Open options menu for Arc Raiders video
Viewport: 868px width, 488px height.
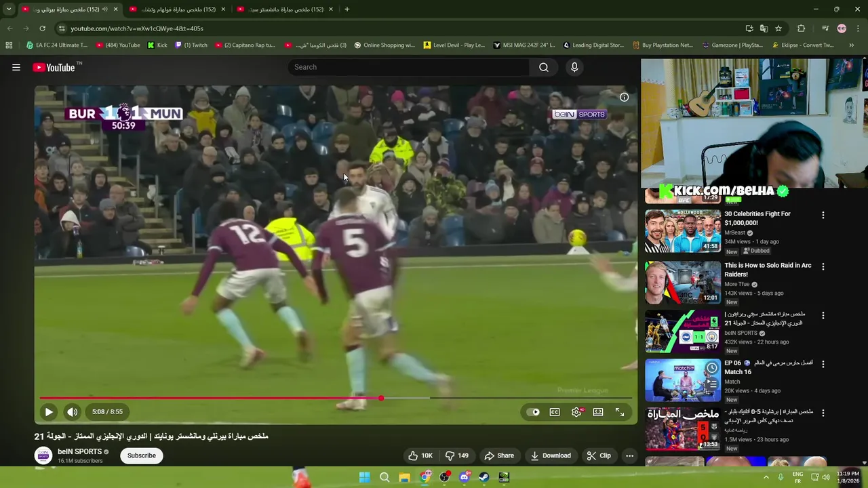coord(823,266)
